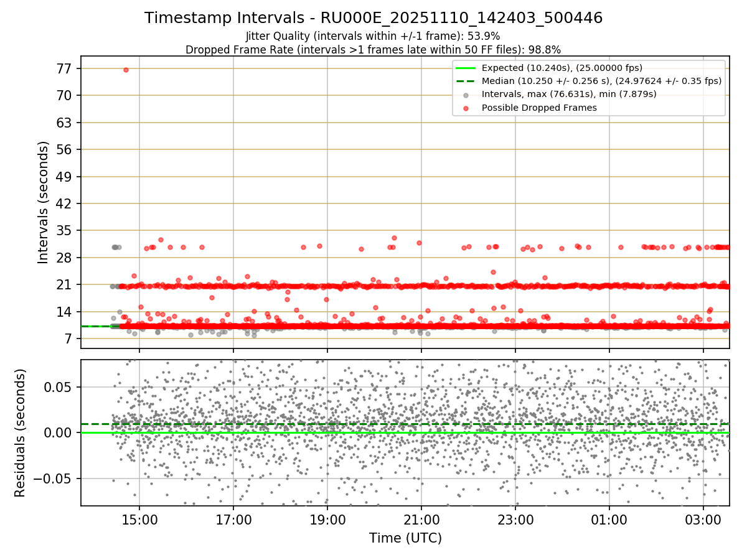Click the 'Median (10.250 +/- 0.256 s)' legend entry

point(601,81)
